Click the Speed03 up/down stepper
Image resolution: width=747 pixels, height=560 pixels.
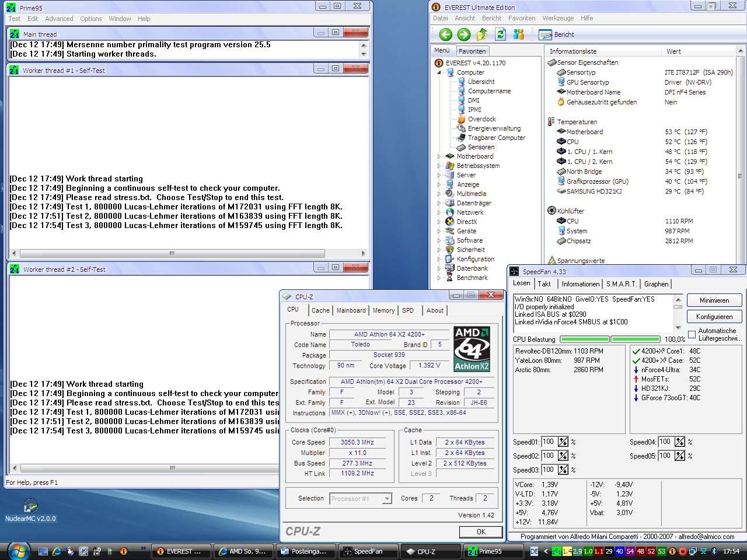pos(563,470)
